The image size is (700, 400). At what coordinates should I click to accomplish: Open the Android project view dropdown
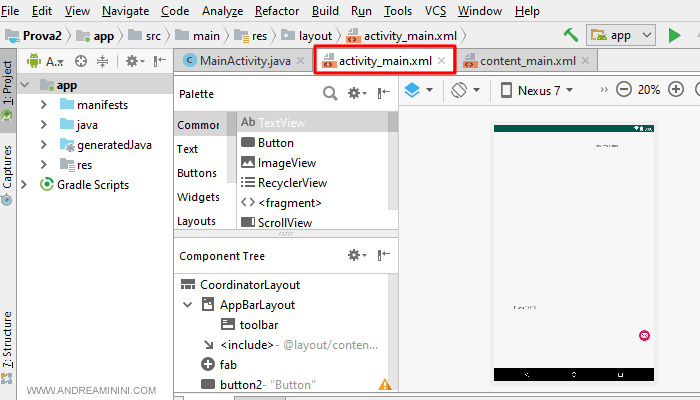(x=45, y=61)
